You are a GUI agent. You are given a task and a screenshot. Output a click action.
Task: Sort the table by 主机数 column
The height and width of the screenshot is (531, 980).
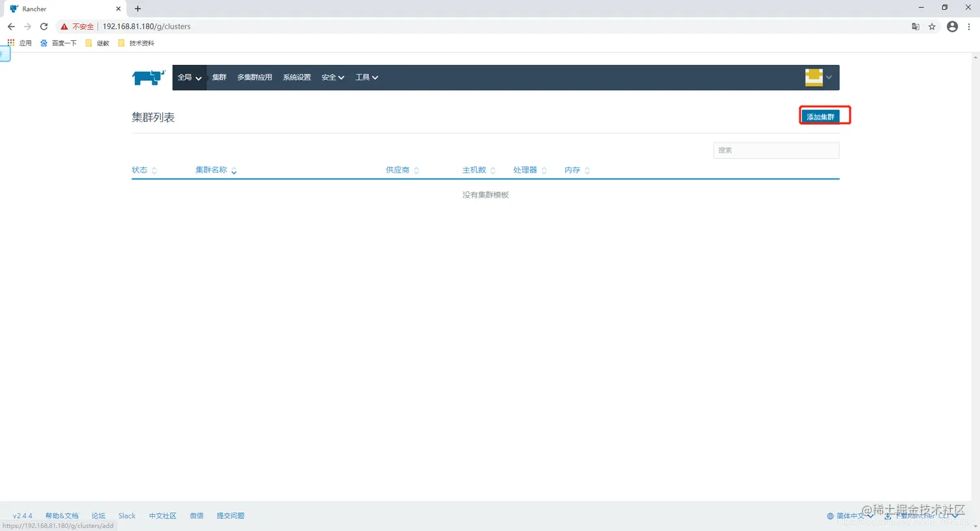click(x=479, y=170)
